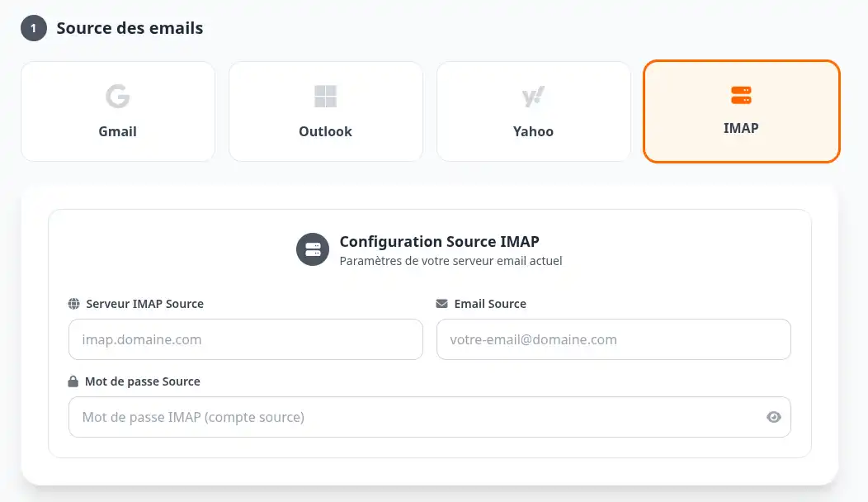The height and width of the screenshot is (502, 868).
Task: Click the 'Serveur IMAP Source' label
Action: pyautogui.click(x=145, y=304)
